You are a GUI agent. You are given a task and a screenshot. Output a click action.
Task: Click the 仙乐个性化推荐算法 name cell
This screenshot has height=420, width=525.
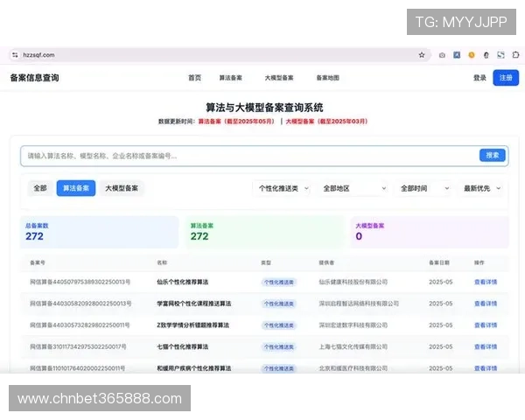point(183,282)
